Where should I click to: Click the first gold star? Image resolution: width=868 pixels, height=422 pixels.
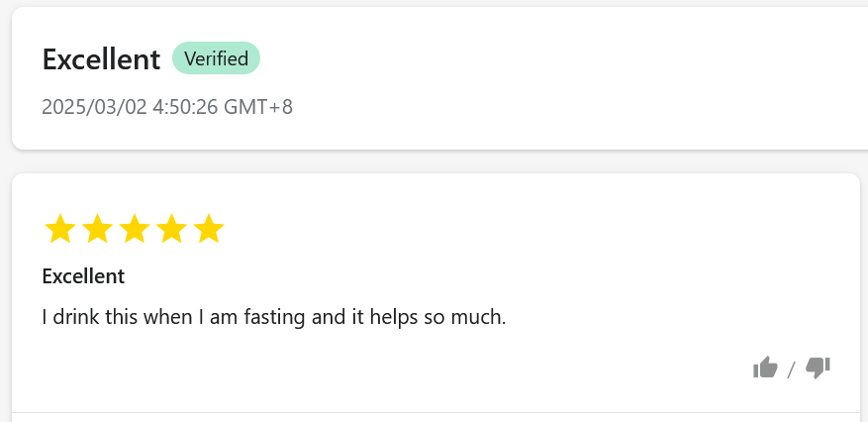[x=60, y=230]
